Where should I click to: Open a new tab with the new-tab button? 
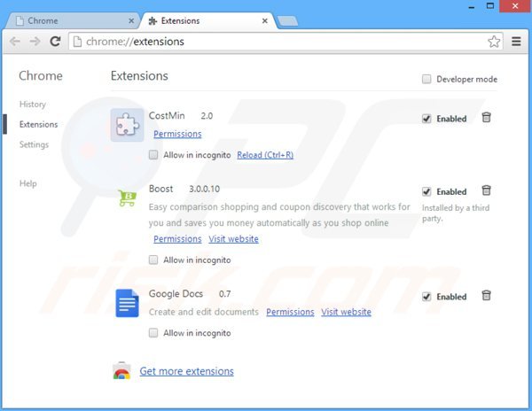(287, 21)
